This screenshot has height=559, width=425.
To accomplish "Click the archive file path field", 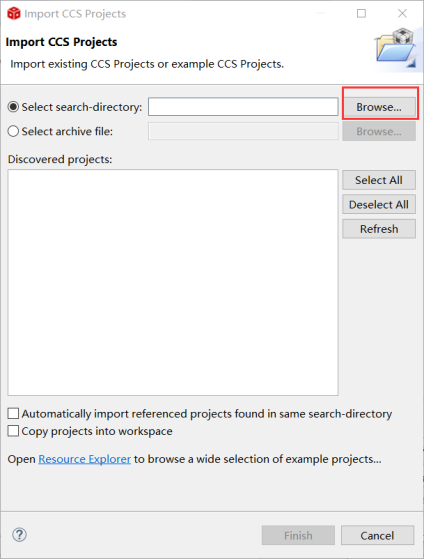I will click(243, 131).
